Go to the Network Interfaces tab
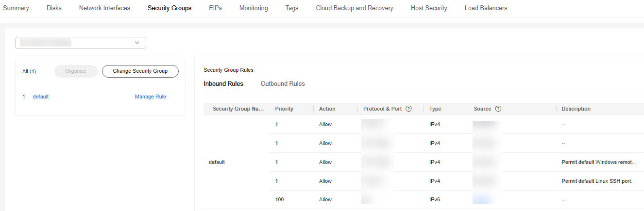 click(x=104, y=8)
